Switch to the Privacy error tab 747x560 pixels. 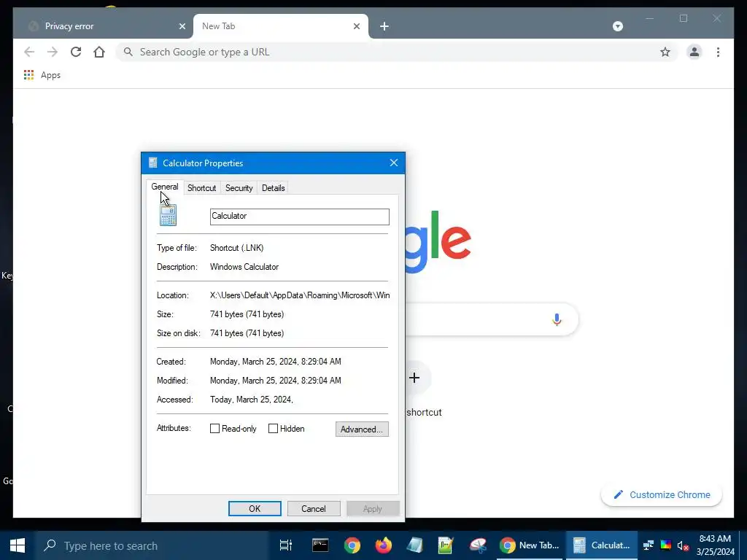pyautogui.click(x=102, y=26)
